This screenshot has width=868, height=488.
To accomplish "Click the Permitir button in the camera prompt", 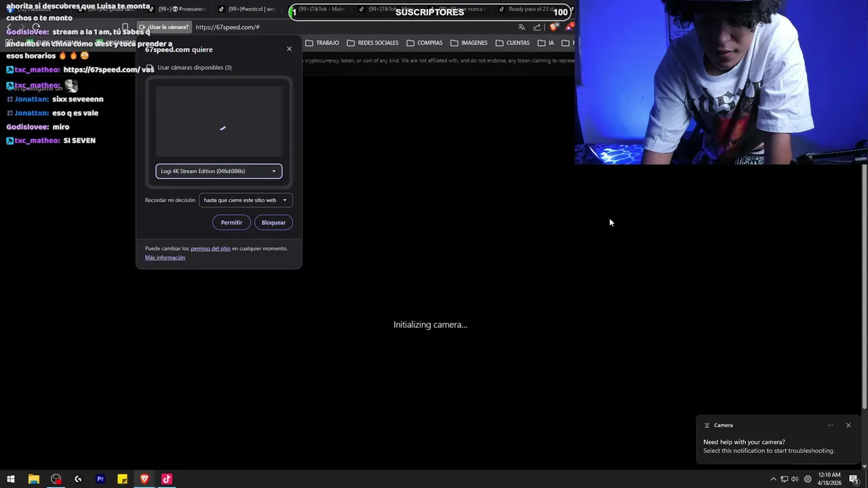I will click(231, 222).
